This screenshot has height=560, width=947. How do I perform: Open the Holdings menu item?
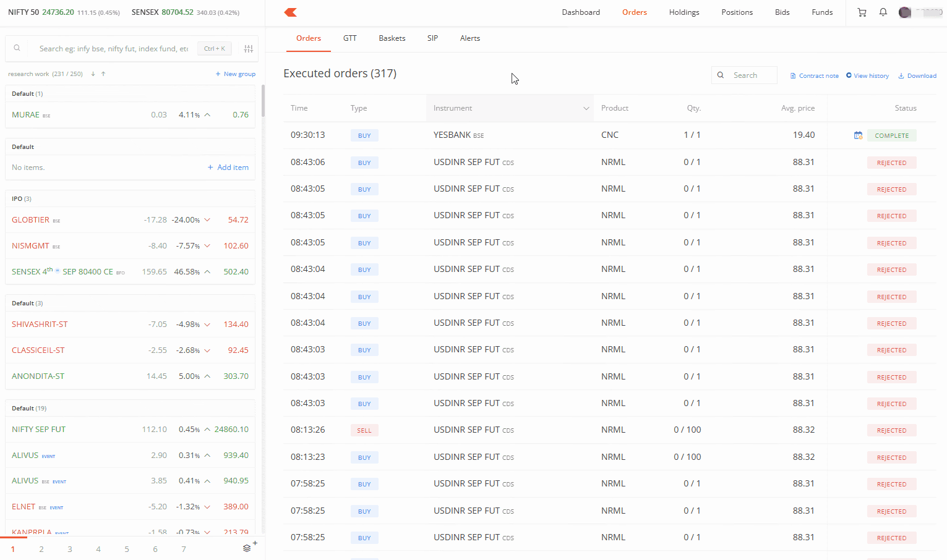[683, 12]
